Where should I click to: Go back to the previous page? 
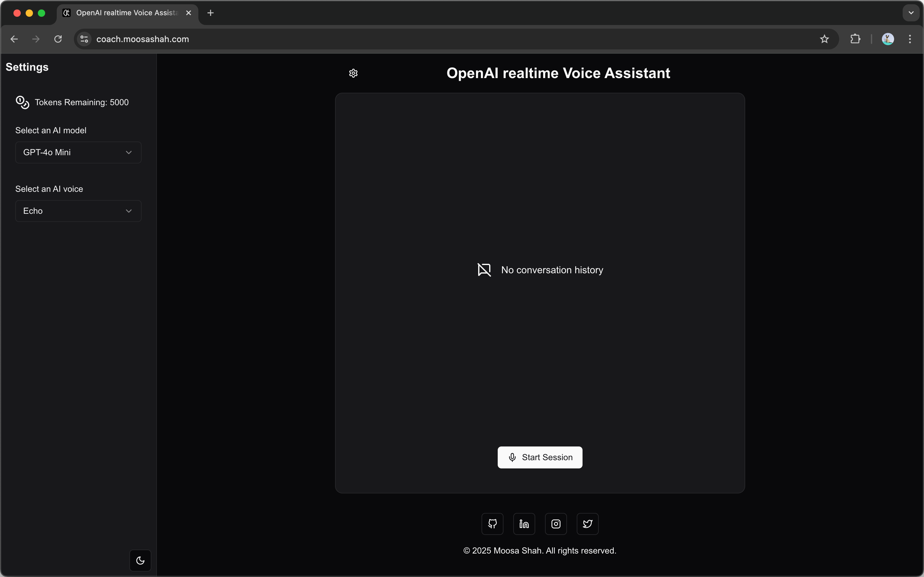(x=14, y=39)
